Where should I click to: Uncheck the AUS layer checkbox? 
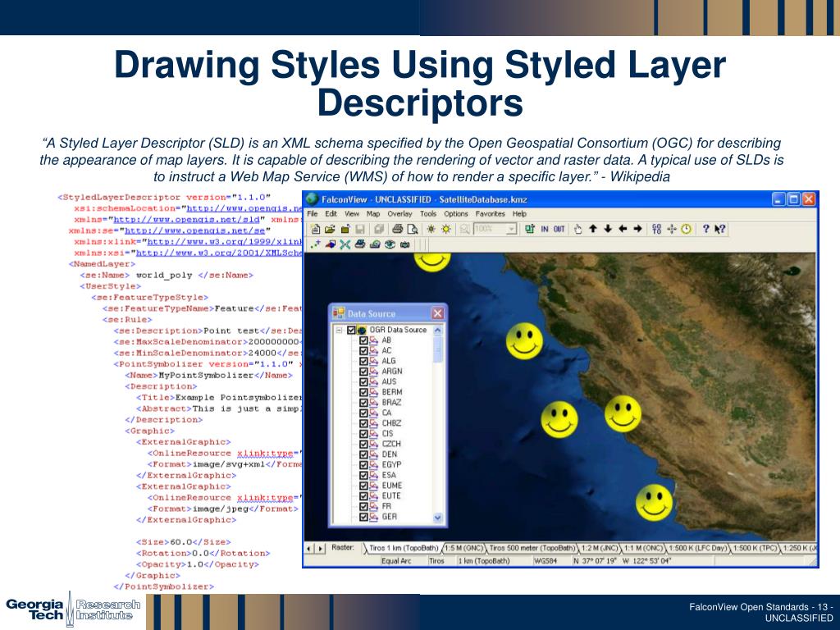(x=363, y=381)
